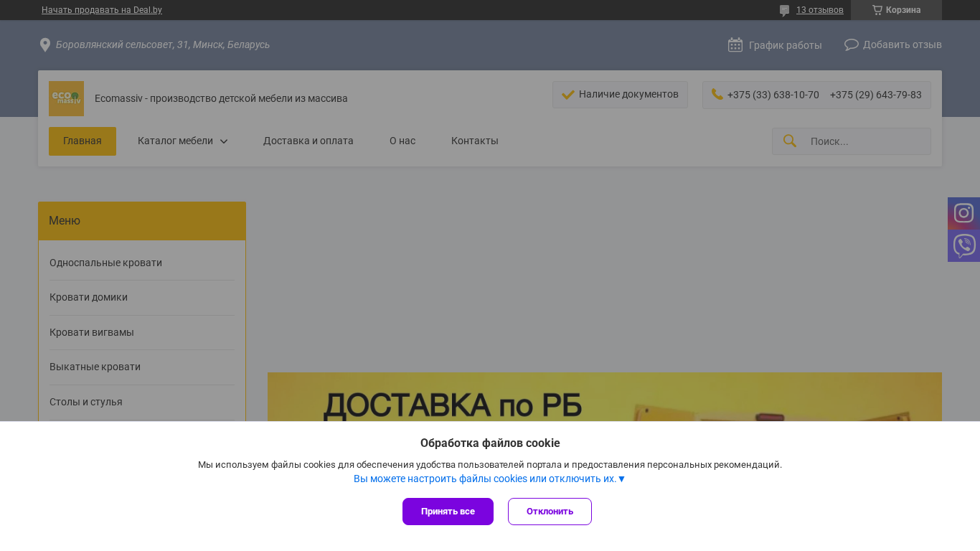Open the shopping cart icon
This screenshot has width=980, height=551.
click(x=877, y=10)
